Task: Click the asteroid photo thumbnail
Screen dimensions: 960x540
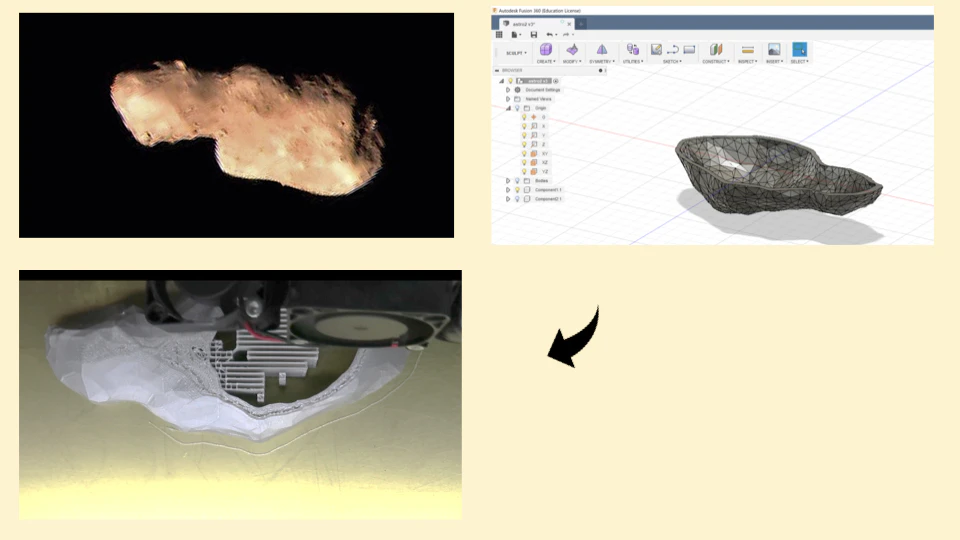Action: click(236, 126)
